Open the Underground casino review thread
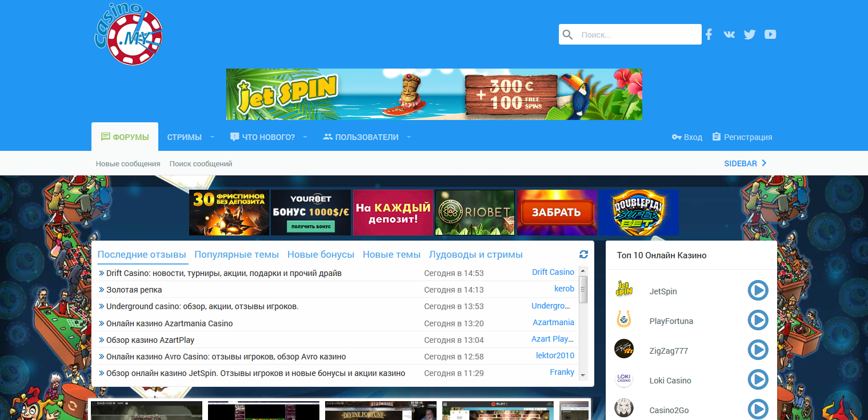 202,306
